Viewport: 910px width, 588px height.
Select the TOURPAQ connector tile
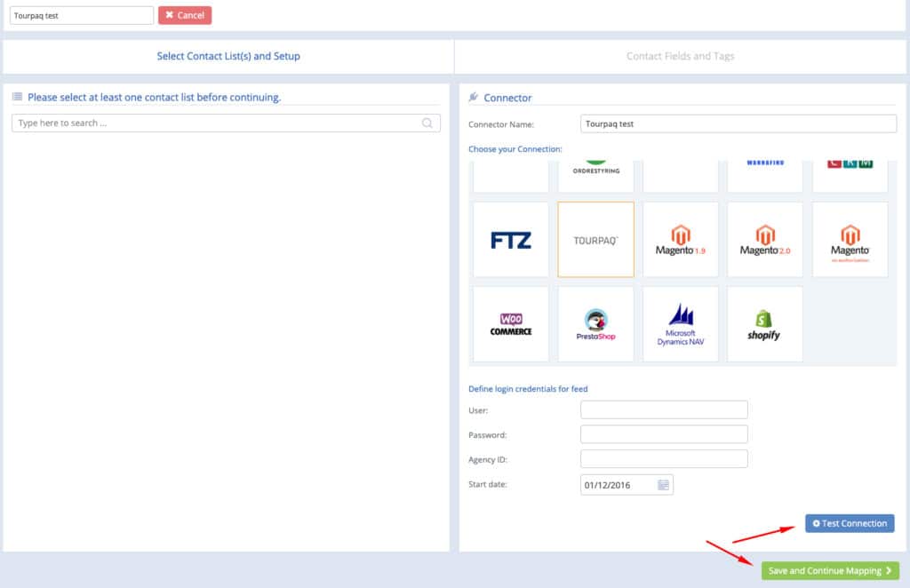click(x=595, y=240)
